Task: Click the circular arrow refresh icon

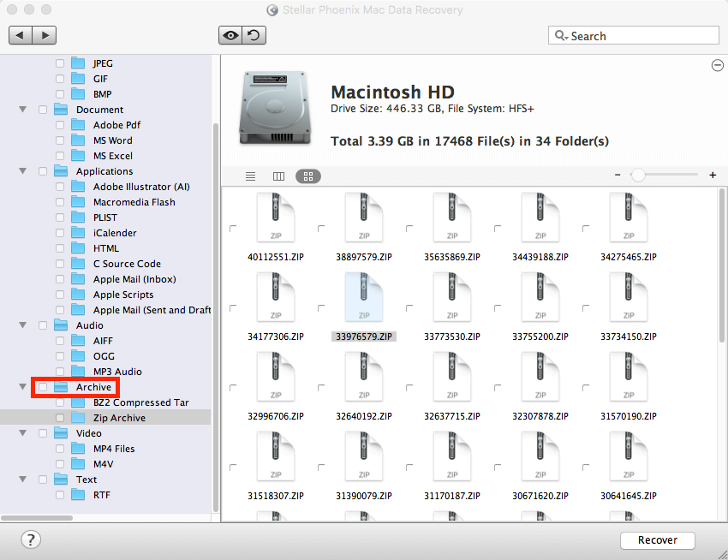Action: pos(254,35)
